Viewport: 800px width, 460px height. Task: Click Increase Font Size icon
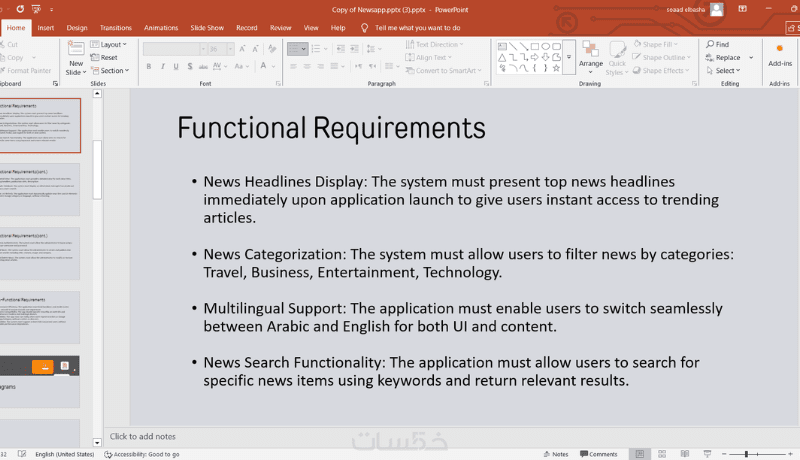coord(242,49)
